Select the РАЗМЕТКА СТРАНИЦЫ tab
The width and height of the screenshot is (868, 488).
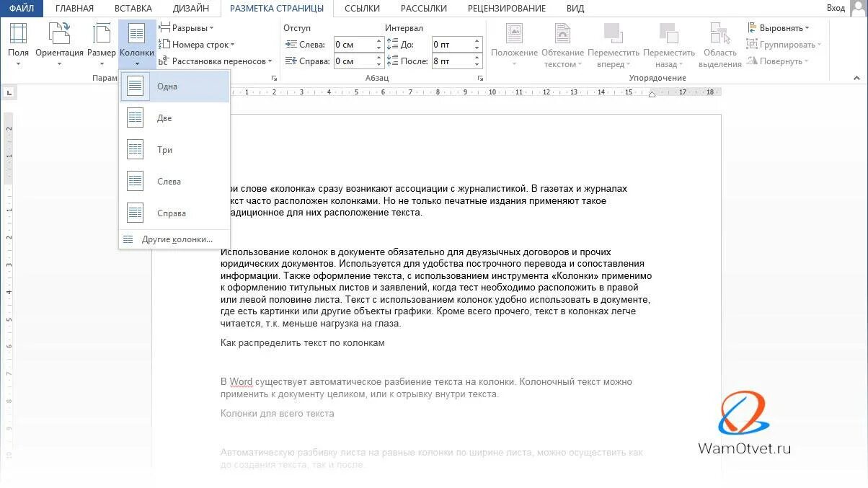pyautogui.click(x=277, y=9)
